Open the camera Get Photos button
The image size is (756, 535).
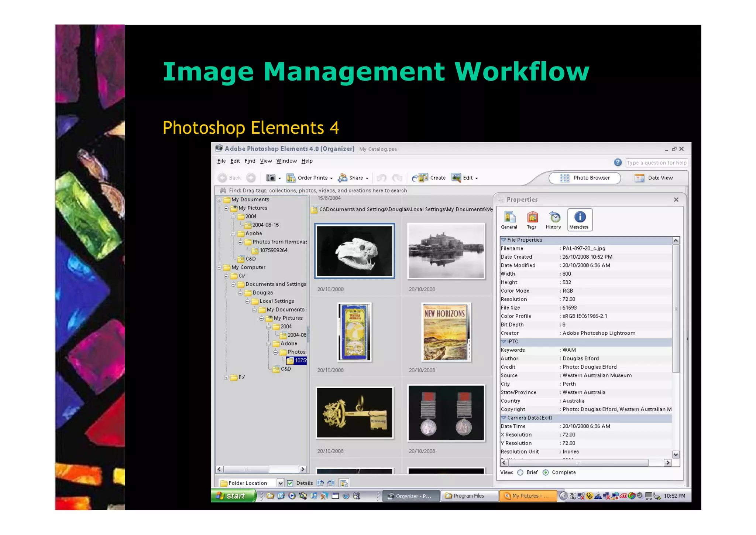271,178
